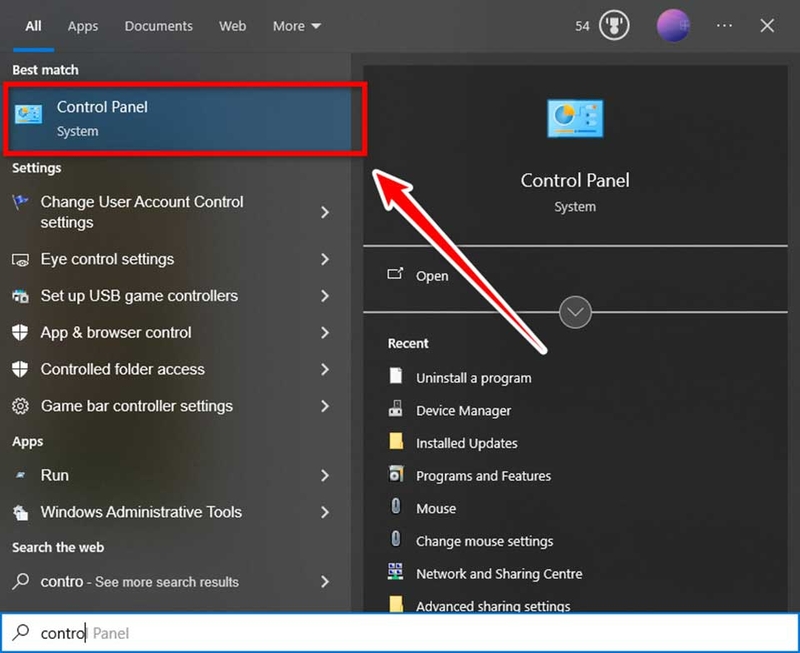Click the large Control Panel icon in preview pane
This screenshot has width=800, height=653.
coord(575,118)
